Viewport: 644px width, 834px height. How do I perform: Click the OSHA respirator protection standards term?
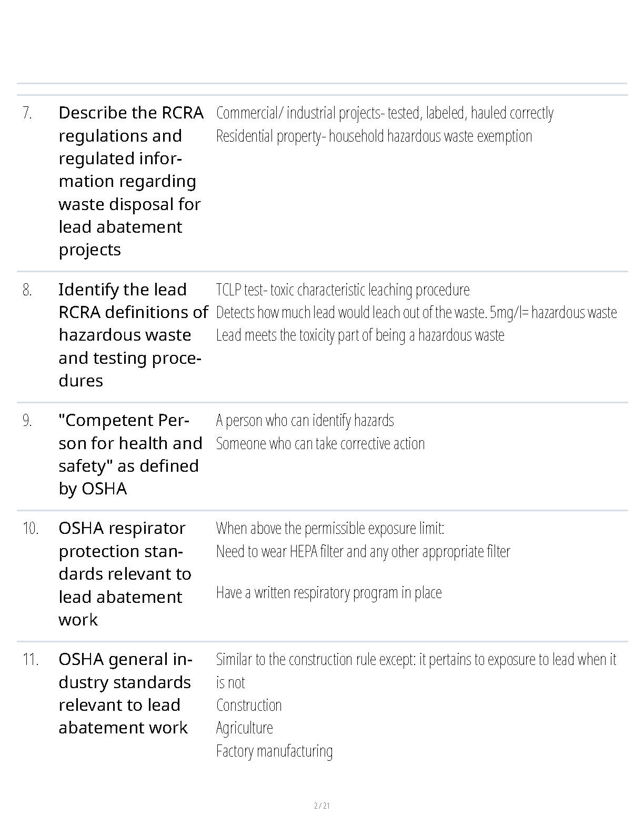[125, 574]
